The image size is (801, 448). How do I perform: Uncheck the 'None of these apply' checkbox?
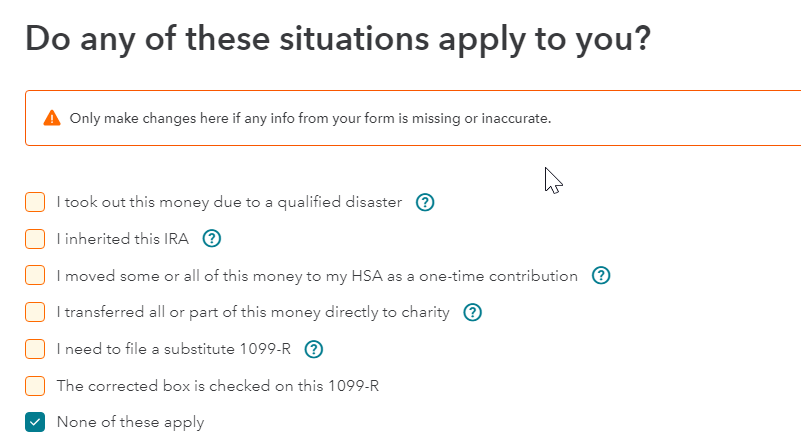point(35,422)
